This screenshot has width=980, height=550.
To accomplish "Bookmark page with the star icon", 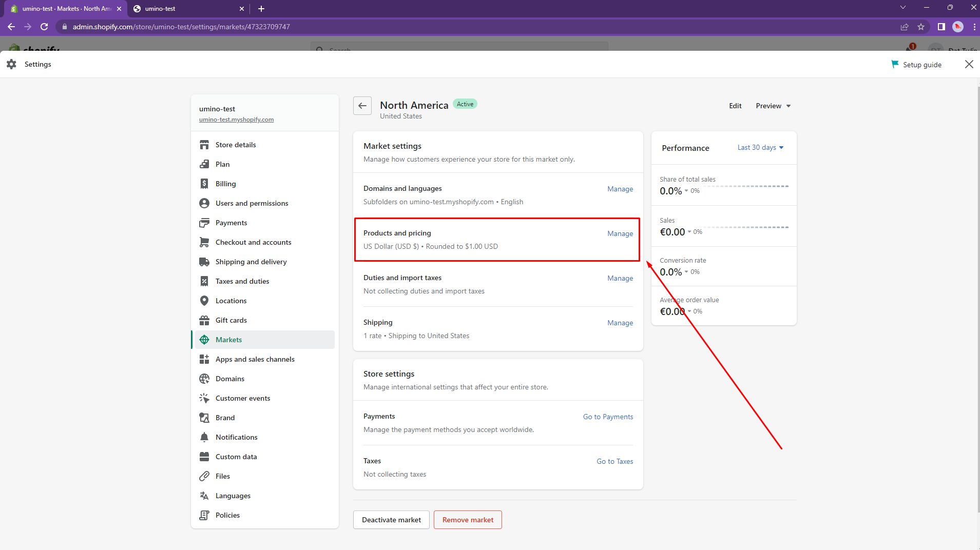I will tap(921, 27).
